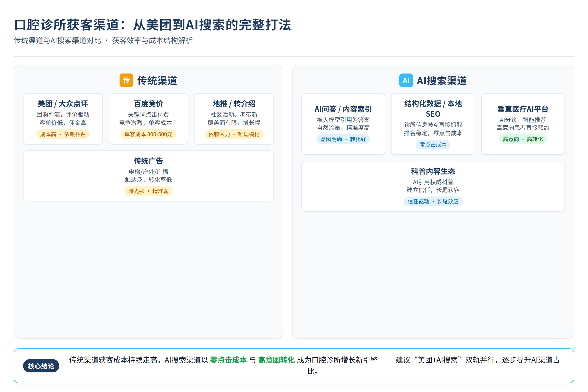Select the 地推 / 转介绍 card title
Viewport: 588px width, 392px height.
(x=234, y=103)
